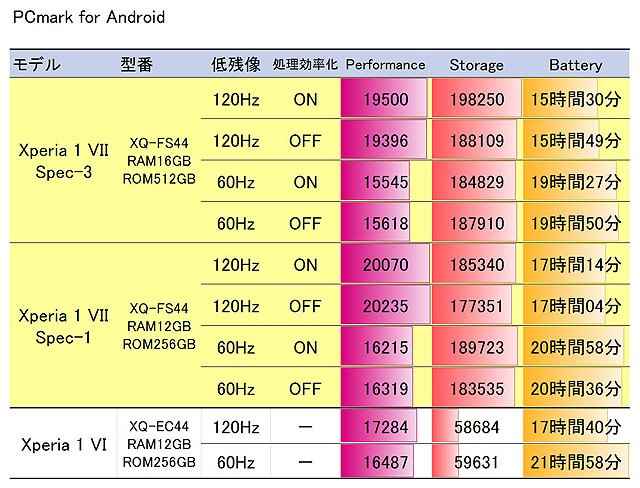This screenshot has height=488, width=640.
Task: Click the Storage value 58684
Action: [x=477, y=428]
